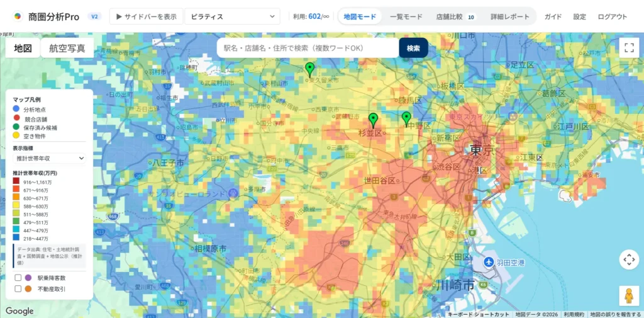Open the ガイド menu item
This screenshot has width=644, height=318.
(553, 17)
